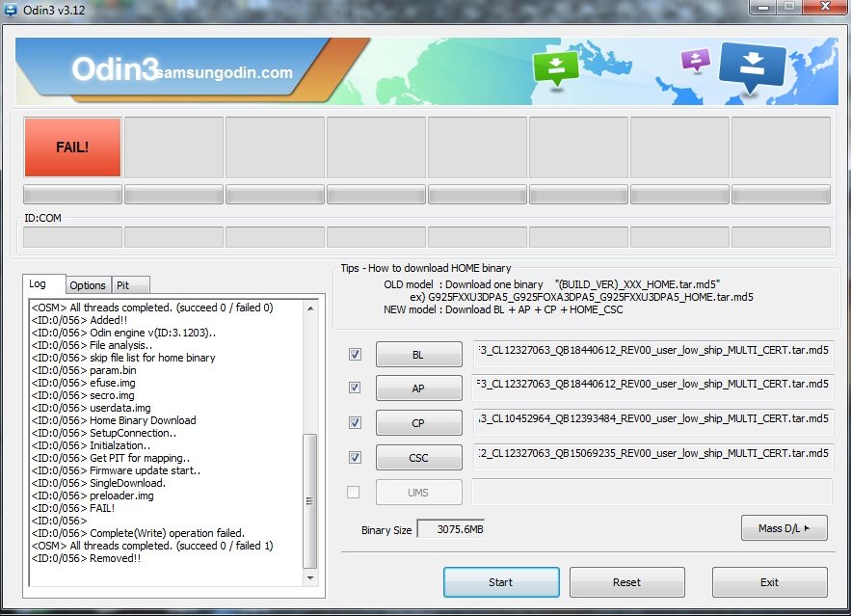The image size is (851, 616).
Task: Click the log panel vertical scrollbar
Action: [308, 501]
